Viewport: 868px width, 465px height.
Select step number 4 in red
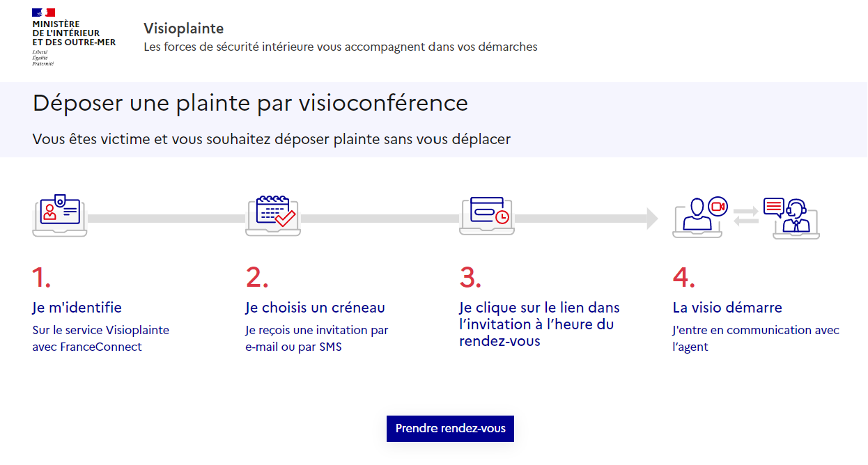click(684, 277)
